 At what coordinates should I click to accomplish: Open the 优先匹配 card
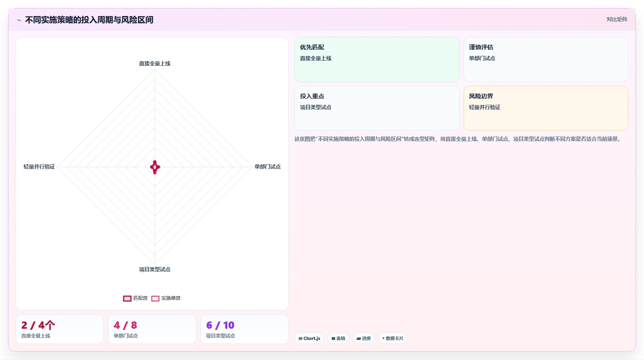377,59
